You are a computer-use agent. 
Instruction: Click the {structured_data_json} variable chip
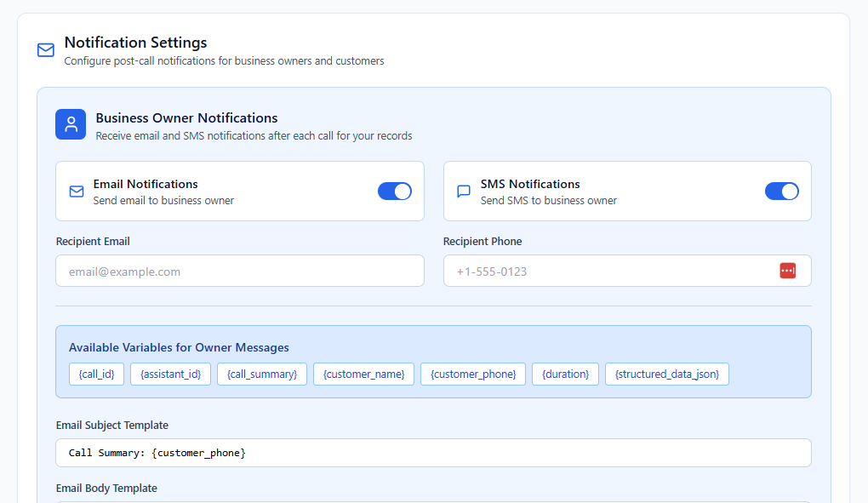pos(666,374)
